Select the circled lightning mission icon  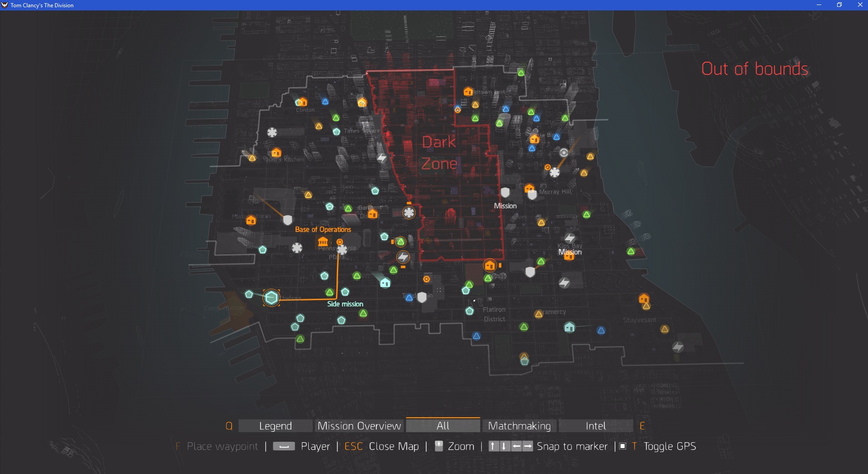[x=403, y=257]
